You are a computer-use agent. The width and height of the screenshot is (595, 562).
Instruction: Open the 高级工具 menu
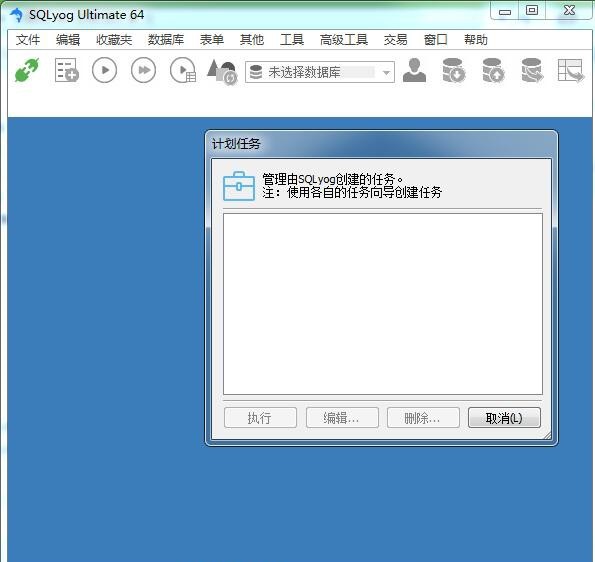point(344,39)
